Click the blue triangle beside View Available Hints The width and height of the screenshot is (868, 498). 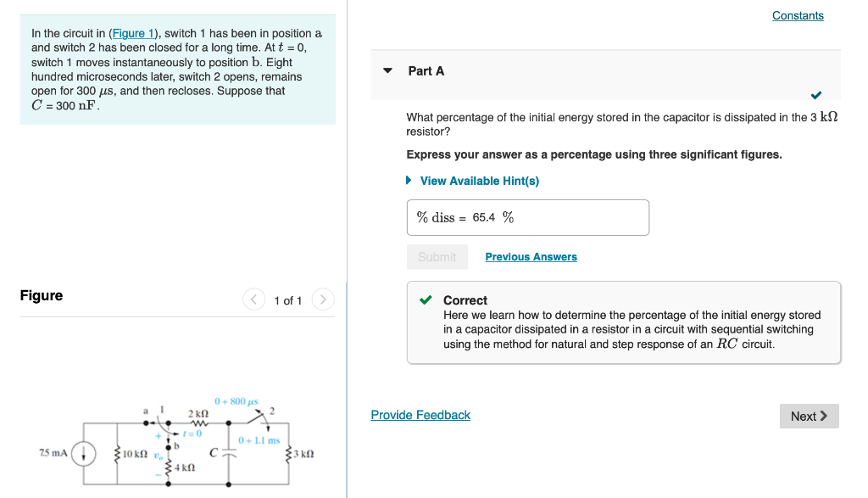tap(408, 181)
